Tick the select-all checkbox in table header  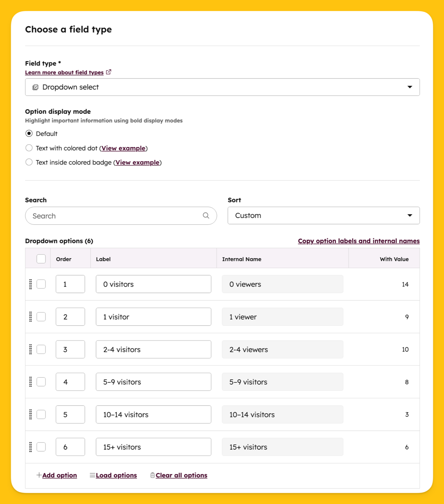click(x=41, y=259)
